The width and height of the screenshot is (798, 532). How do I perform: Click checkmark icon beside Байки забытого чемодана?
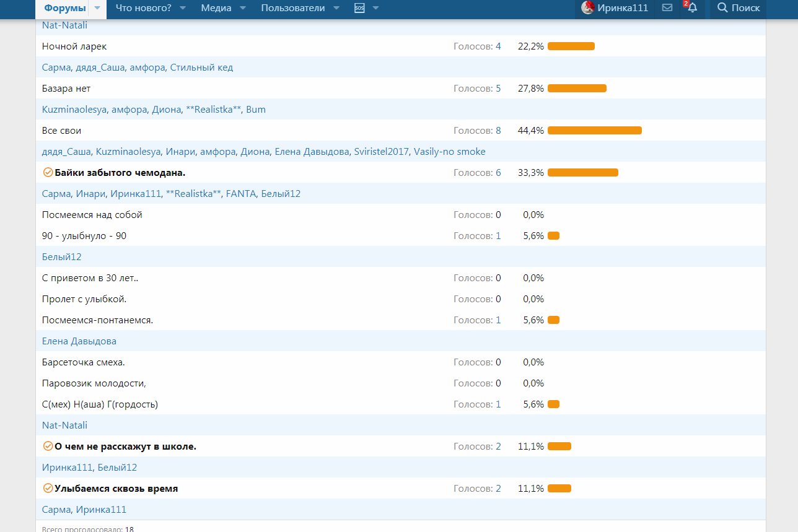[x=48, y=173]
